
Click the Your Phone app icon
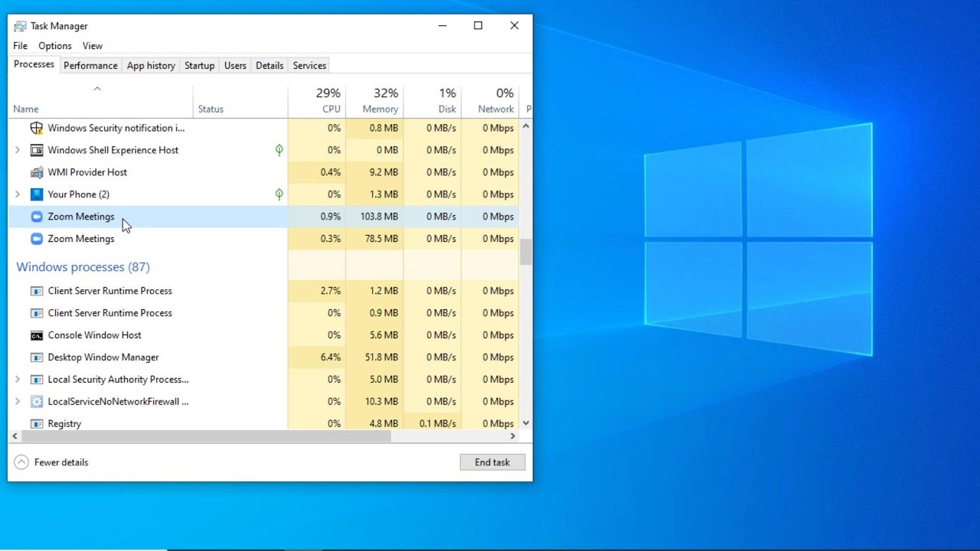click(x=36, y=194)
